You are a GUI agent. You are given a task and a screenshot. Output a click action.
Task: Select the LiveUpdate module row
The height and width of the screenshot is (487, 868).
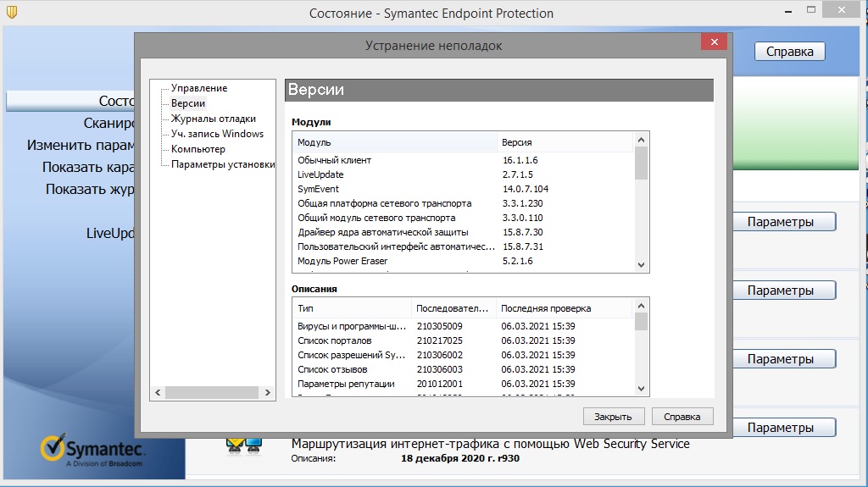(x=464, y=174)
